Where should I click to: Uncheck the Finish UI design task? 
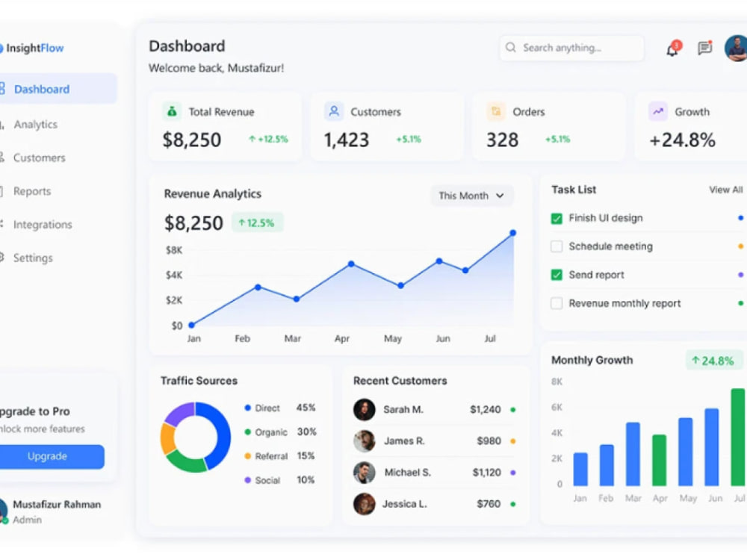click(557, 219)
